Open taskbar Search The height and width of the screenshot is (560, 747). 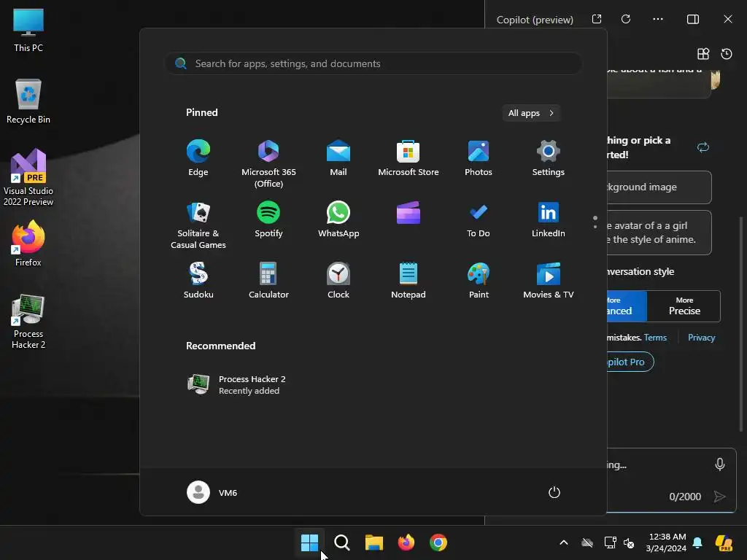341,542
